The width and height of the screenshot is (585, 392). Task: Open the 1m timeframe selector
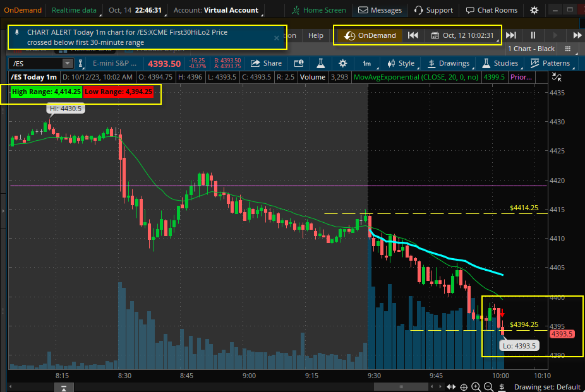[x=367, y=63]
